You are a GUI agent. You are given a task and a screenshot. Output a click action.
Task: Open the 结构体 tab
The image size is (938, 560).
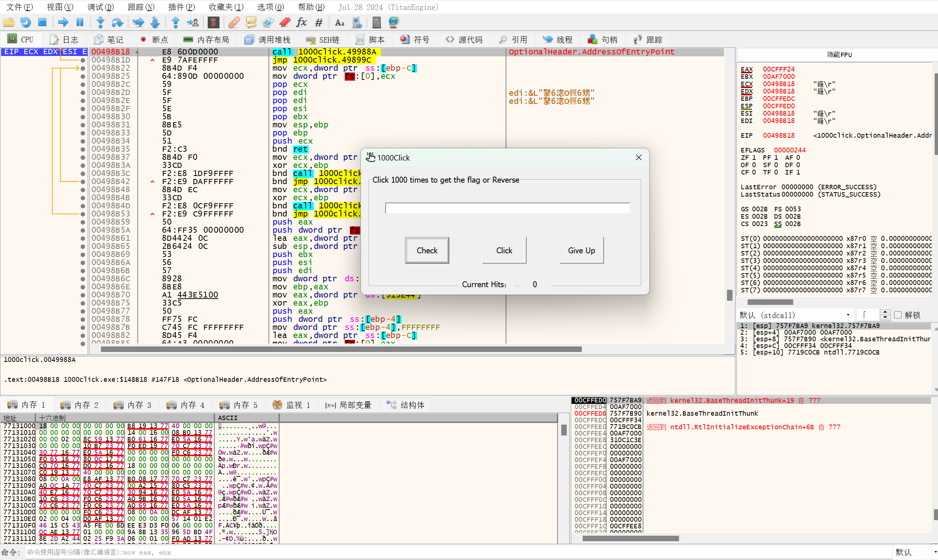point(405,405)
